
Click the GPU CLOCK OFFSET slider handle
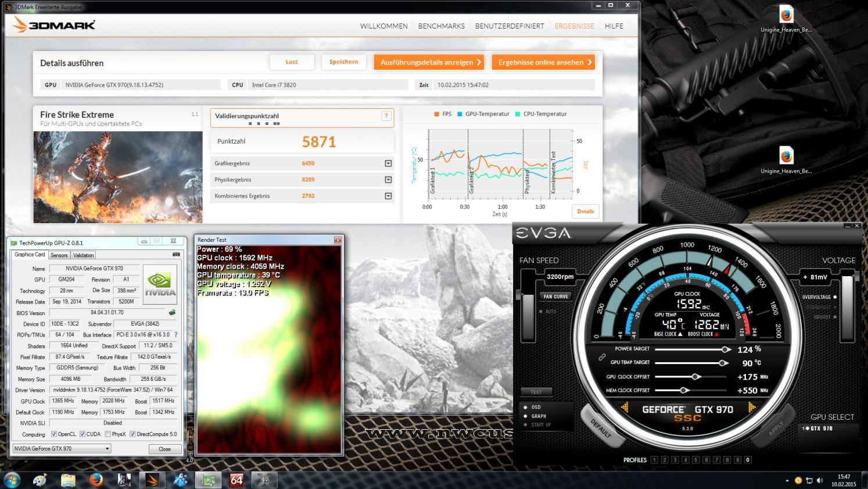click(695, 377)
